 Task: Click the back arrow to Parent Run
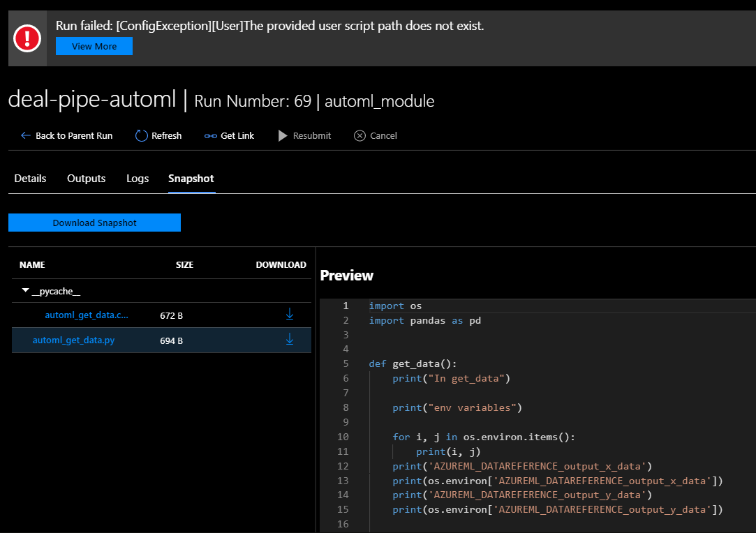pyautogui.click(x=24, y=135)
